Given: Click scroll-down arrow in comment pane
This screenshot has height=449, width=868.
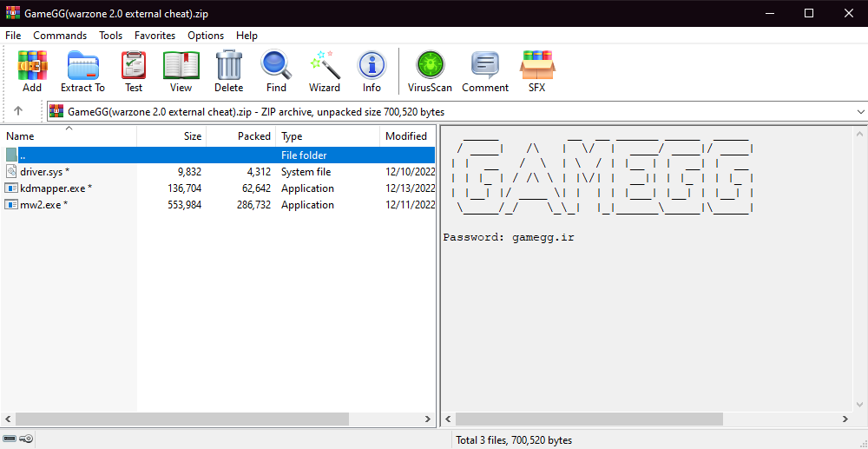Looking at the screenshot, I should [x=860, y=405].
